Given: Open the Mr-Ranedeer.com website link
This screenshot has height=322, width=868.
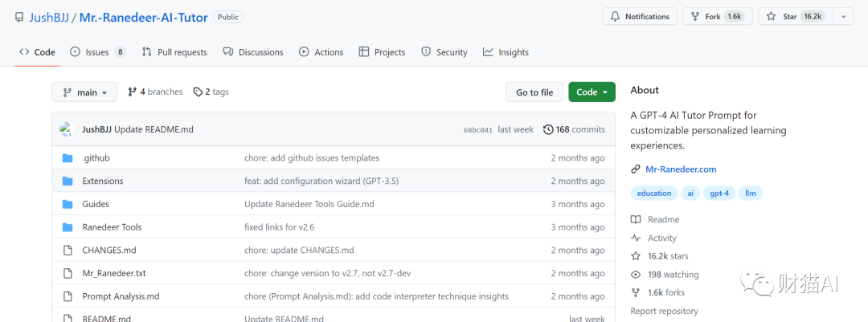Looking at the screenshot, I should pos(681,169).
